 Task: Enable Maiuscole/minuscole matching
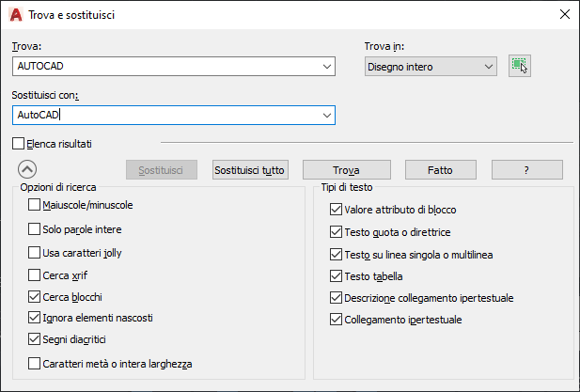(x=35, y=205)
